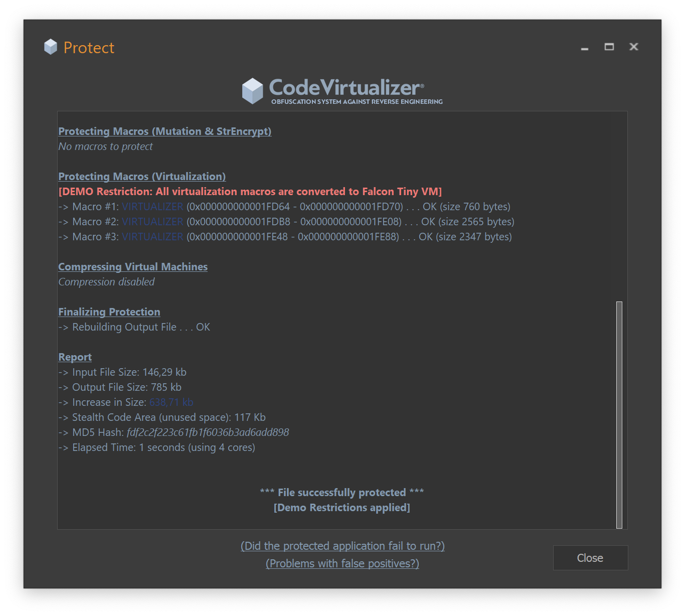
Task: Select the "Output File Size: 785 kb" line
Action: [x=120, y=387]
